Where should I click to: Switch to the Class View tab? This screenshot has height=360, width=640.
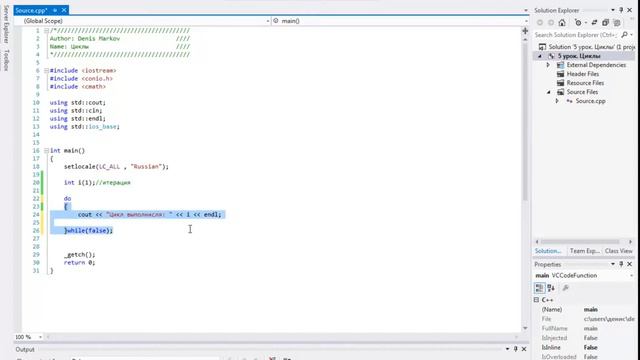click(618, 251)
